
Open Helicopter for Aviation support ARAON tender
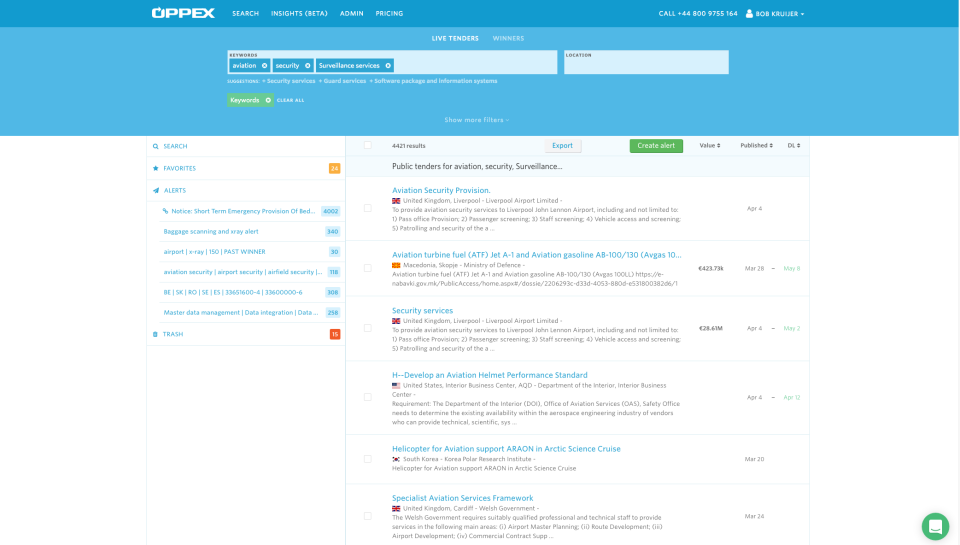pos(506,449)
